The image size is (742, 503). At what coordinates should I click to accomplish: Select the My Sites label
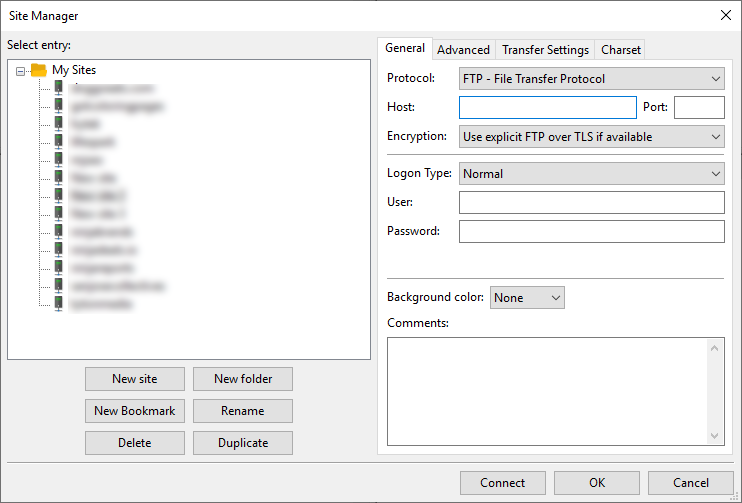coord(74,70)
